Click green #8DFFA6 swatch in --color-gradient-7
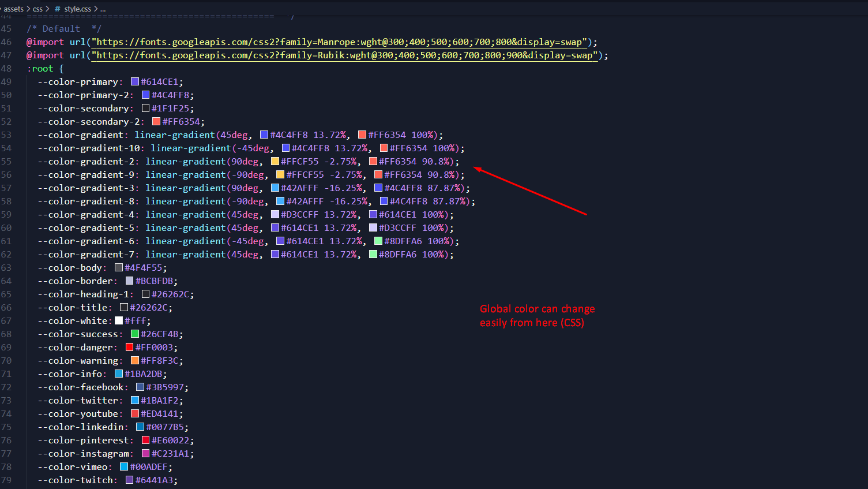This screenshot has width=868, height=489. [x=373, y=255]
